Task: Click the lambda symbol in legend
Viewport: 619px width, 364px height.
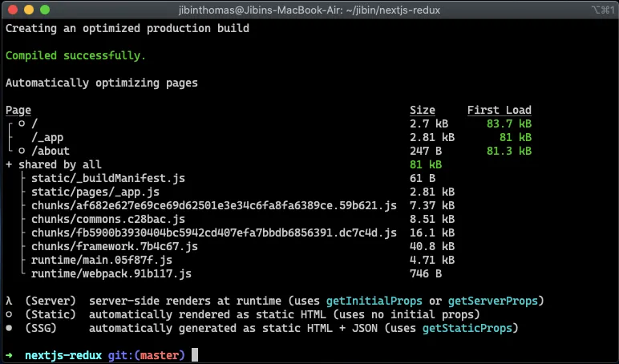Action: point(9,301)
